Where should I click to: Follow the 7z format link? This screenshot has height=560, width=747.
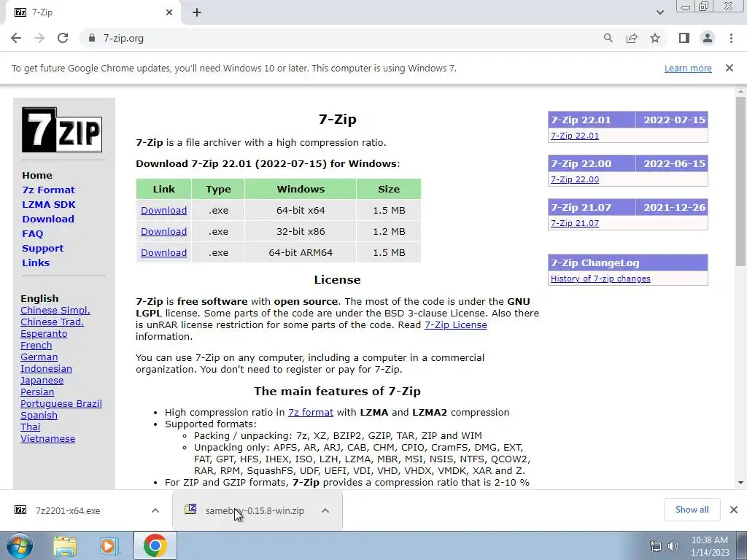[x=311, y=413]
